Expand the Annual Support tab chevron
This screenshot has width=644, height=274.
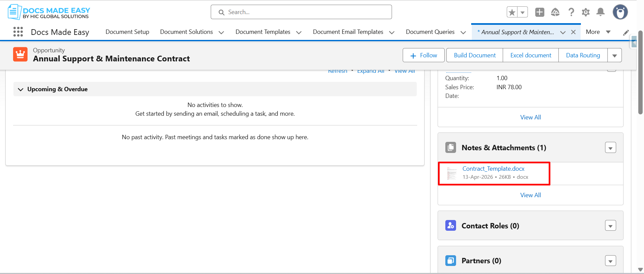(563, 33)
